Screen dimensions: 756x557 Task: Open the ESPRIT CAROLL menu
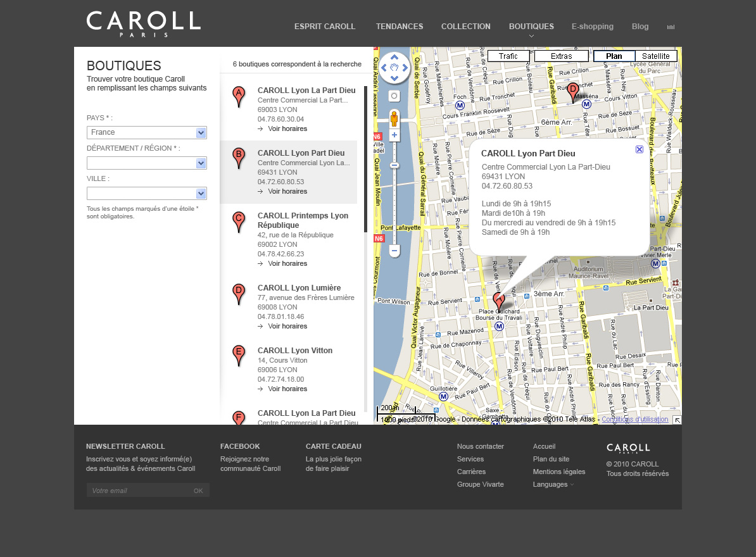coord(325,27)
